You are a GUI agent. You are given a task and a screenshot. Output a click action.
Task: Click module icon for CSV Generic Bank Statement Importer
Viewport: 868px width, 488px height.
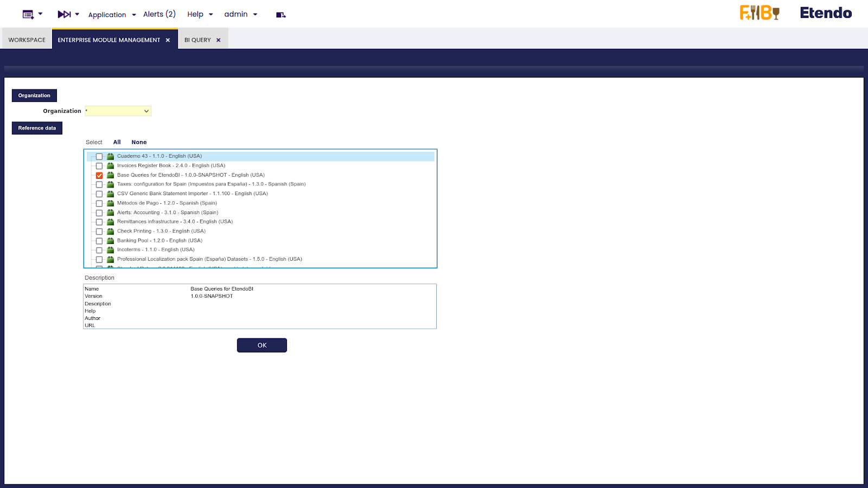pyautogui.click(x=110, y=194)
